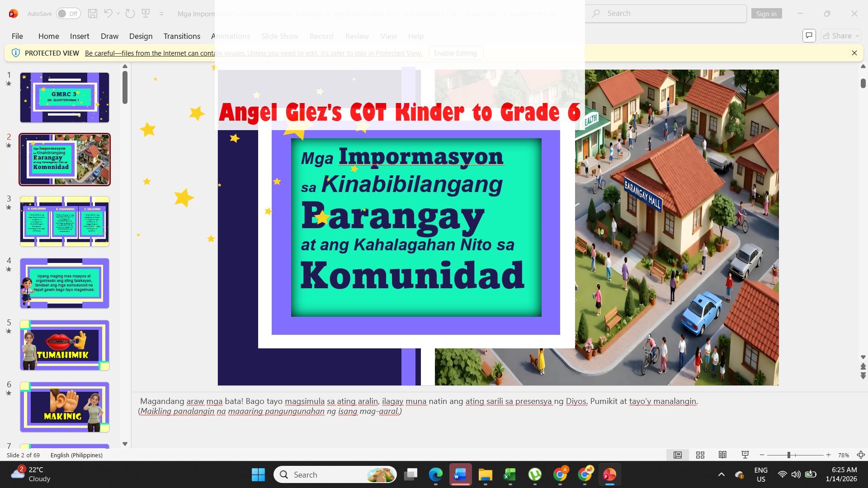The height and width of the screenshot is (488, 868).
Task: Click the Protected View warning link text
Action: 253,53
